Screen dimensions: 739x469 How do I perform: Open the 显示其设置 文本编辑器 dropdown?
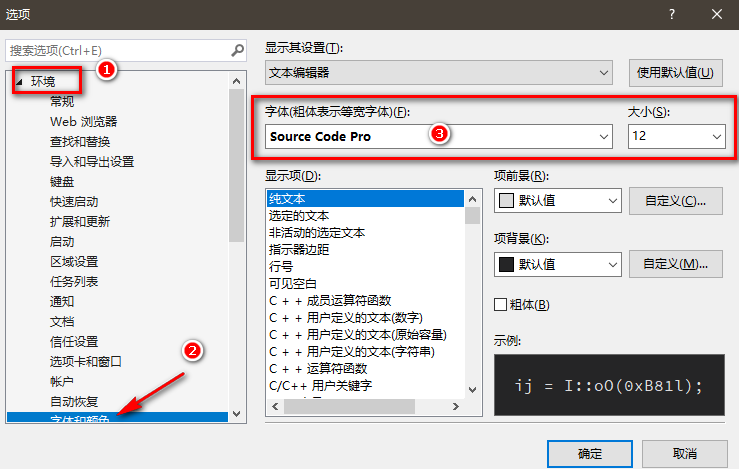point(439,73)
